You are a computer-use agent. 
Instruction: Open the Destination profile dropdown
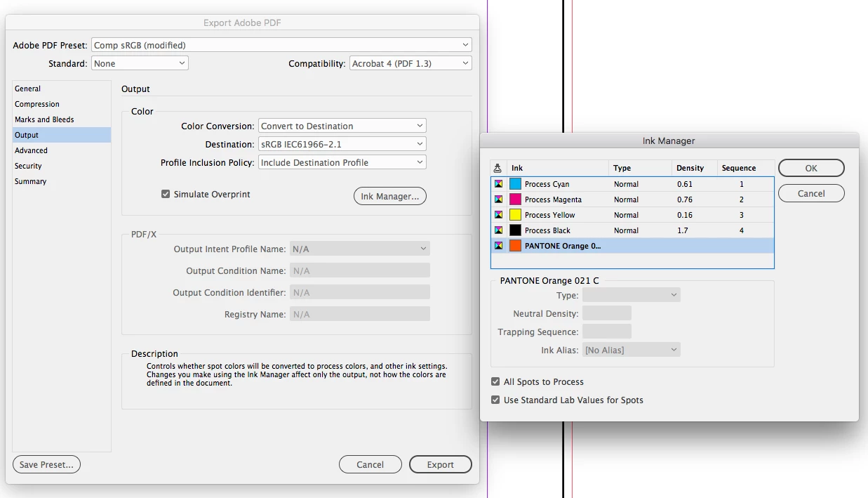pyautogui.click(x=342, y=144)
